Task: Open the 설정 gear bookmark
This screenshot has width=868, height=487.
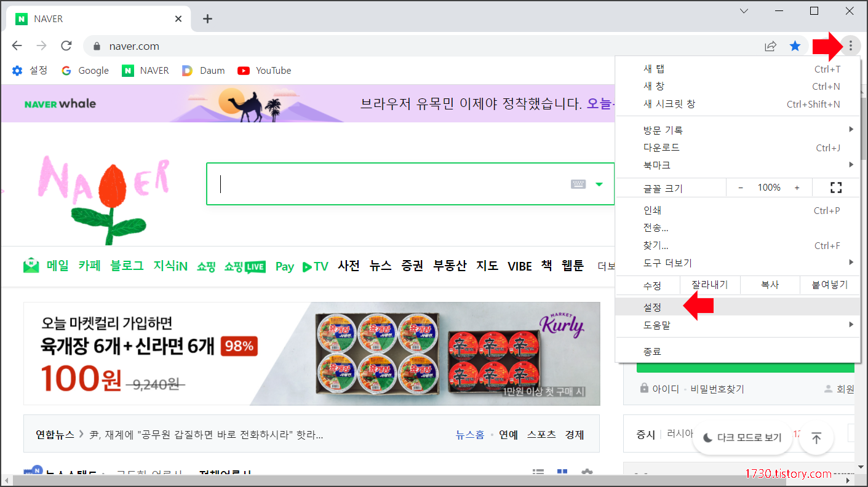Action: 30,70
